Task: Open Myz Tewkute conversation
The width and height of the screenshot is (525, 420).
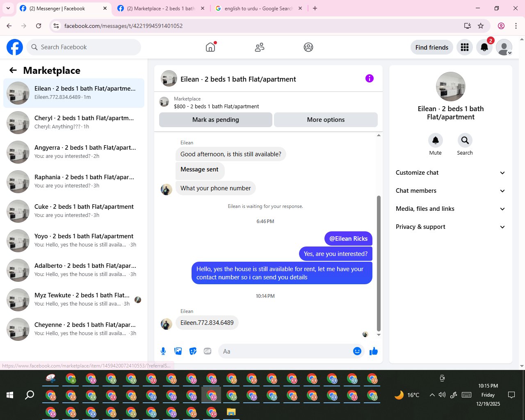Action: [x=74, y=300]
